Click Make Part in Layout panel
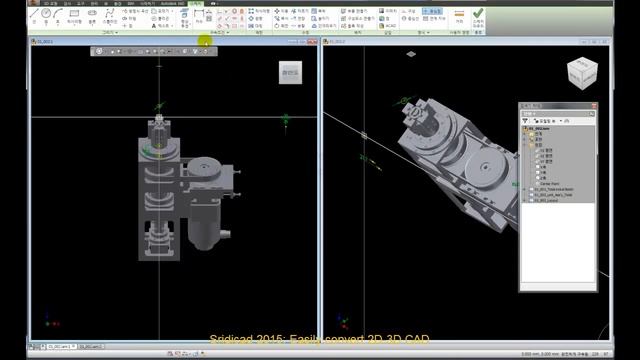 point(354,11)
